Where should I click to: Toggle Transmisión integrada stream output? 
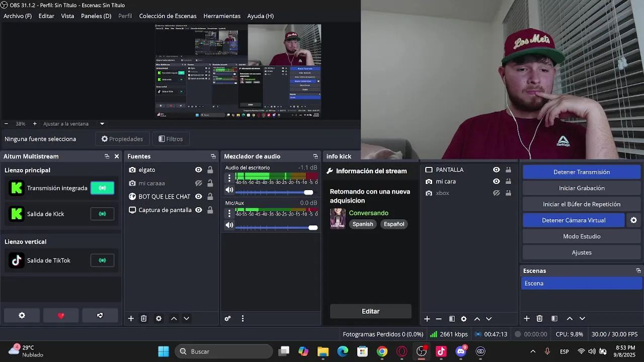pyautogui.click(x=102, y=188)
